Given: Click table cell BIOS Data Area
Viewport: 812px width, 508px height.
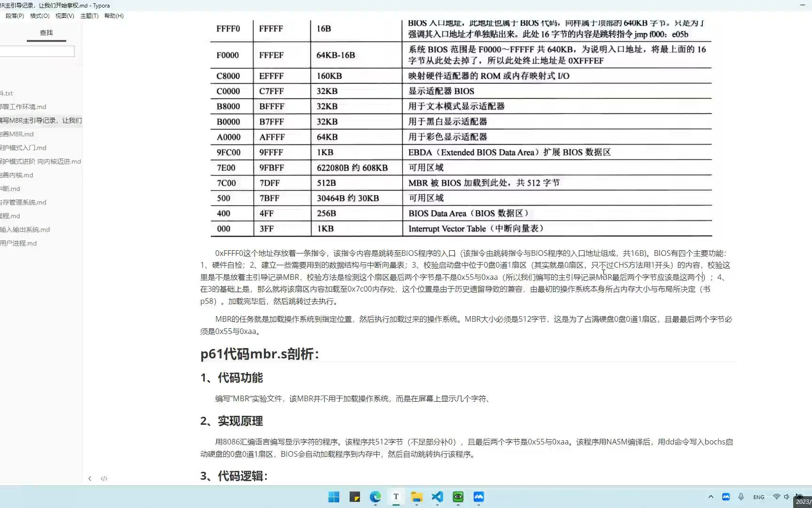Looking at the screenshot, I should pos(469,214).
